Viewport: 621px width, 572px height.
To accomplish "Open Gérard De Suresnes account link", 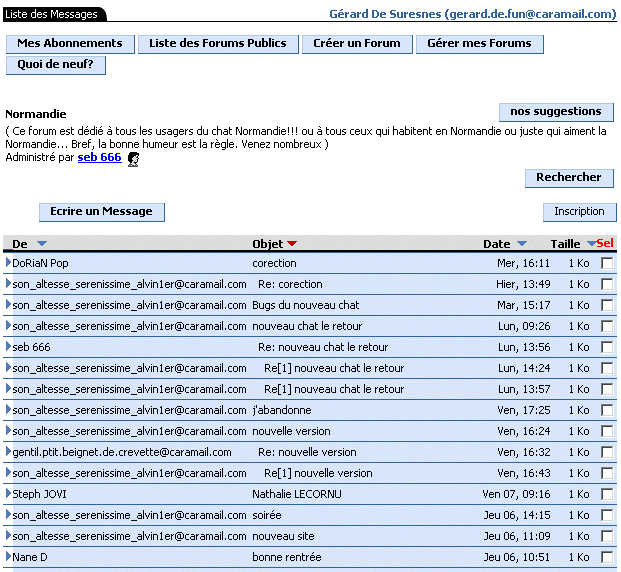I will (472, 14).
